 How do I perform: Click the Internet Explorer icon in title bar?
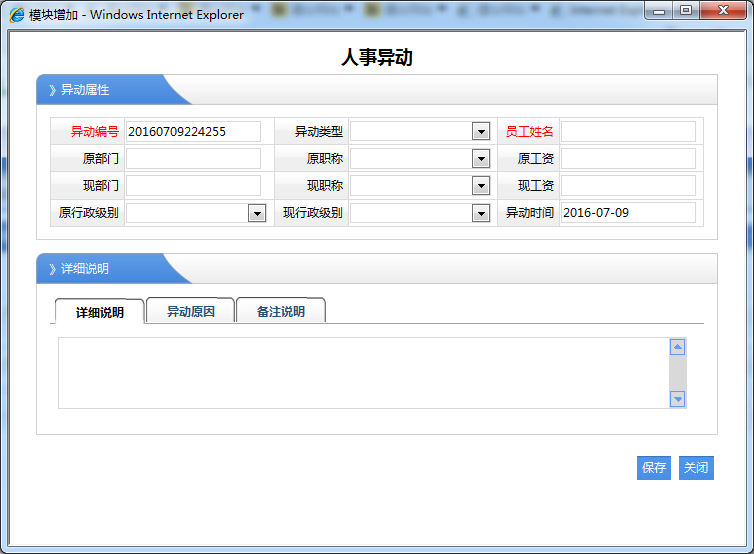tap(17, 15)
